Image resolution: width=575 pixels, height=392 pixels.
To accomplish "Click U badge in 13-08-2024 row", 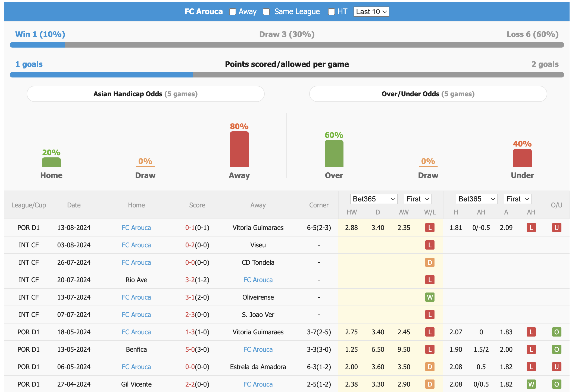I will pos(557,228).
